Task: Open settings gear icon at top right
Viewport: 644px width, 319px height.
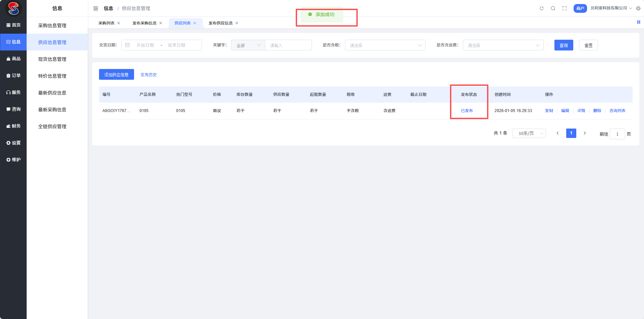Action: coord(638,8)
